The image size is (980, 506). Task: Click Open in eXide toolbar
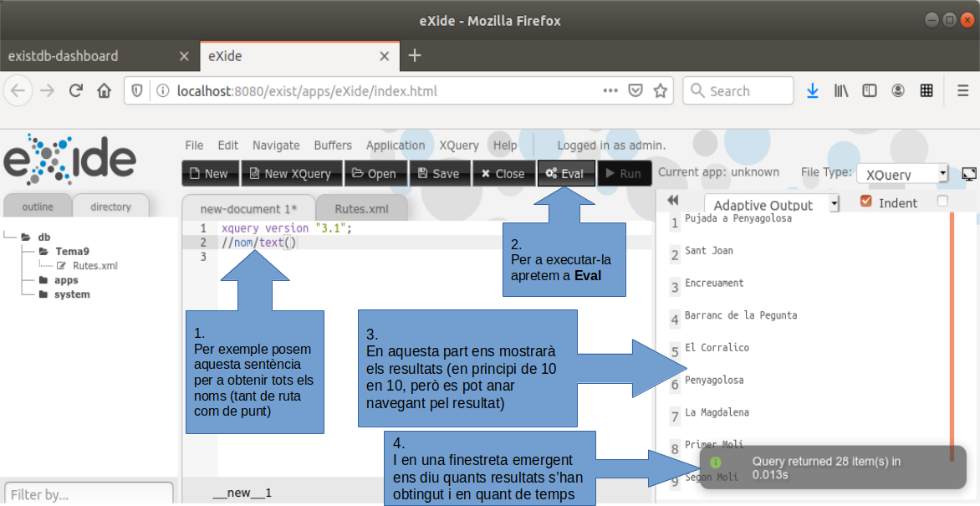[375, 174]
